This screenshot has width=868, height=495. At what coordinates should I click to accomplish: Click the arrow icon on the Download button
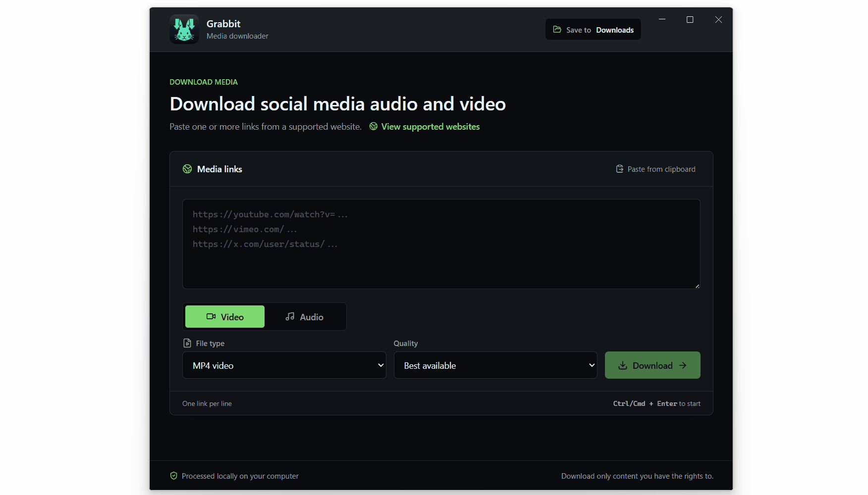click(x=683, y=365)
